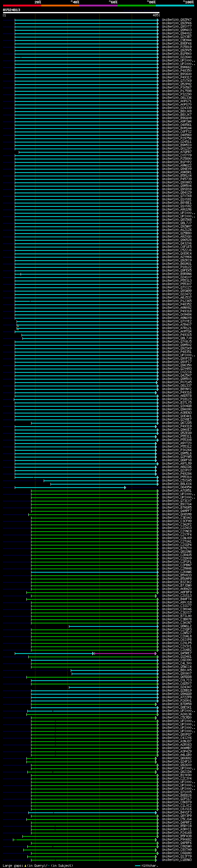This screenshot has height=868, width=197.
Task: Select hit label UniRef100_Q6U682
Action: point(177,758)
